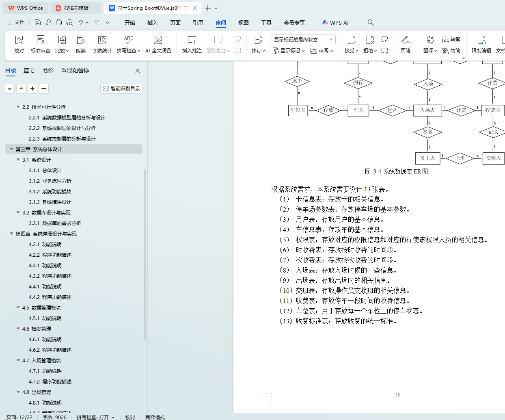The image size is (505, 420).
Task: Click the 入场表 entity in ER diagram
Action: coord(428,110)
